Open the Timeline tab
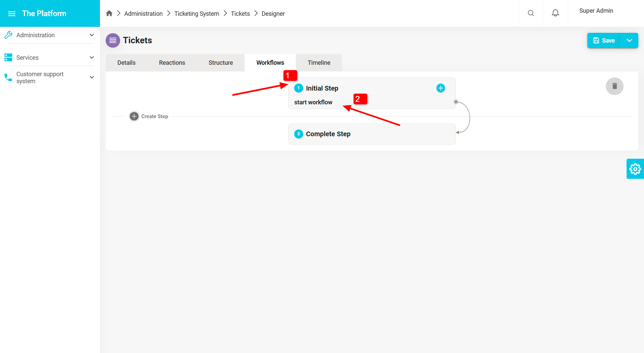This screenshot has width=644, height=353. coord(319,62)
